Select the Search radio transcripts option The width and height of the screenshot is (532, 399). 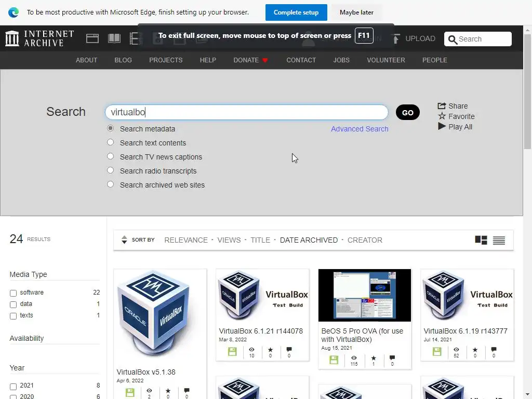click(x=110, y=170)
